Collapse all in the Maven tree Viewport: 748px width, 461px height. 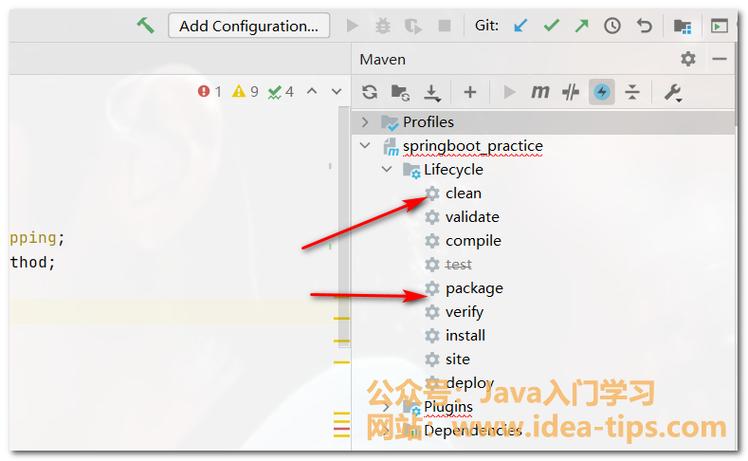point(632,92)
